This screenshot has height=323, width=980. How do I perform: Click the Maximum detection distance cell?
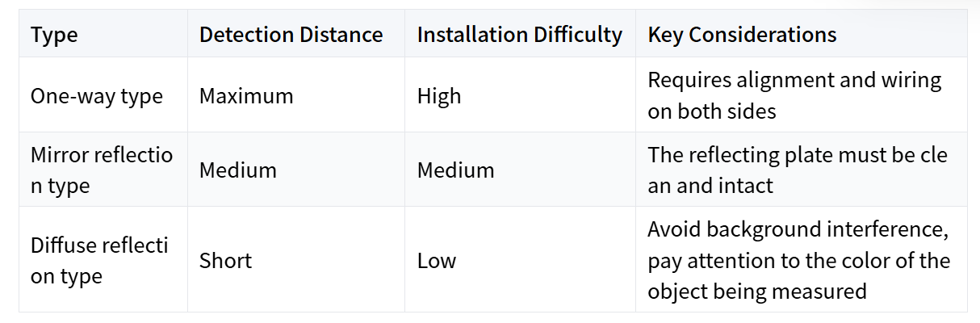246,96
